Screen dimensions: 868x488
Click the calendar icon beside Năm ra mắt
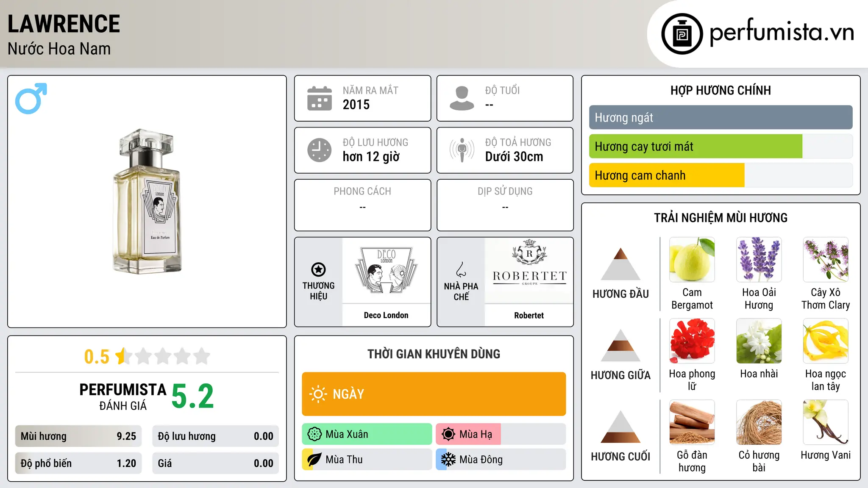320,98
